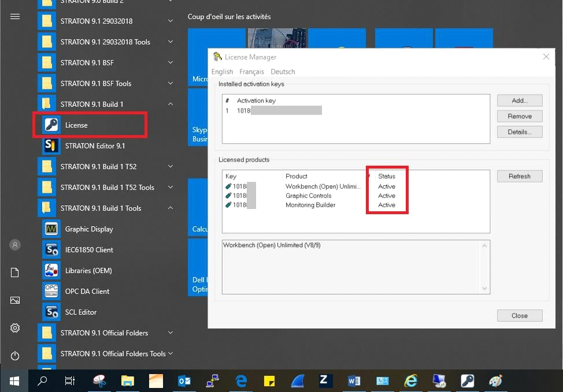
Task: Expand STRATON 9.1 Build 1 T52 Tools folder
Action: click(x=171, y=187)
